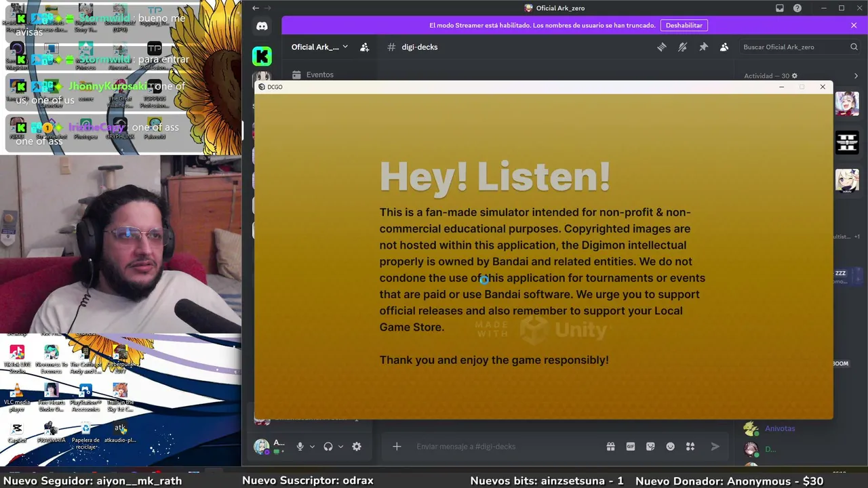Open CapCut desktop shortcut
Image resolution: width=868 pixels, height=488 pixels.
point(17,432)
